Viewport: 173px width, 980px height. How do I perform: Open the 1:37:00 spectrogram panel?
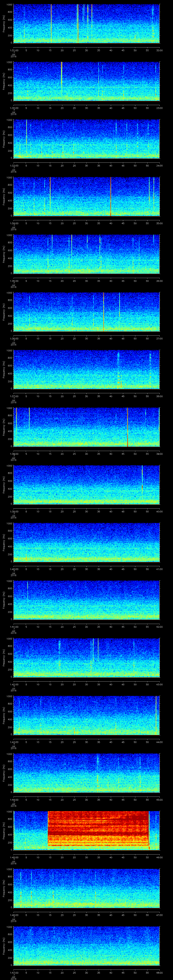86,369
